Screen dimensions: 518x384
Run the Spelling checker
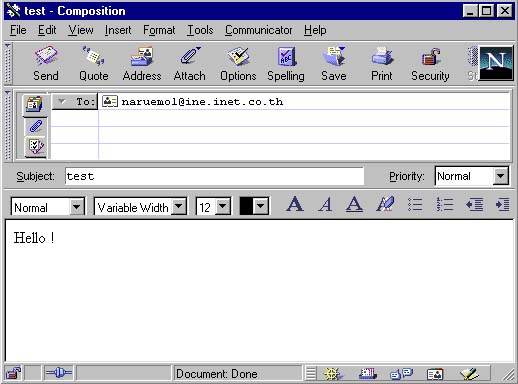tap(286, 64)
